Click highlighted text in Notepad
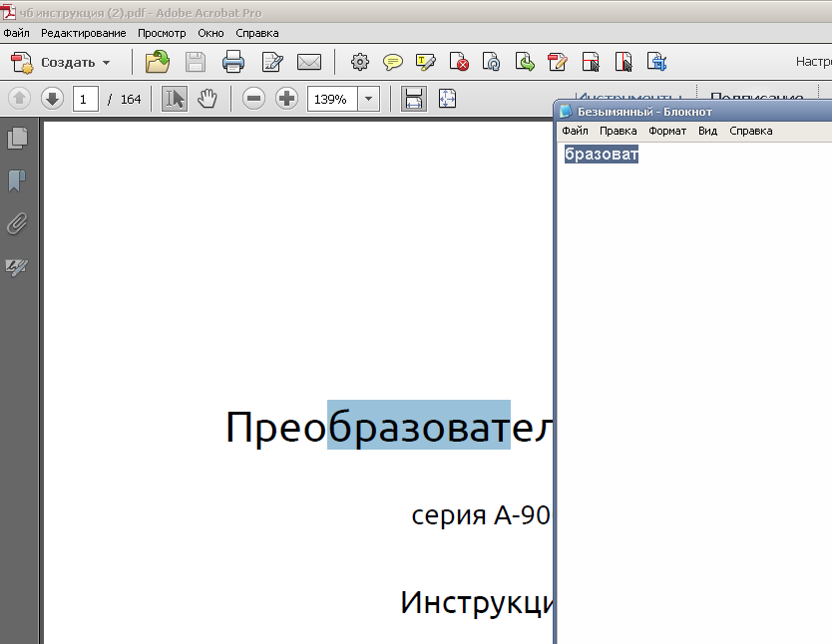 click(602, 155)
